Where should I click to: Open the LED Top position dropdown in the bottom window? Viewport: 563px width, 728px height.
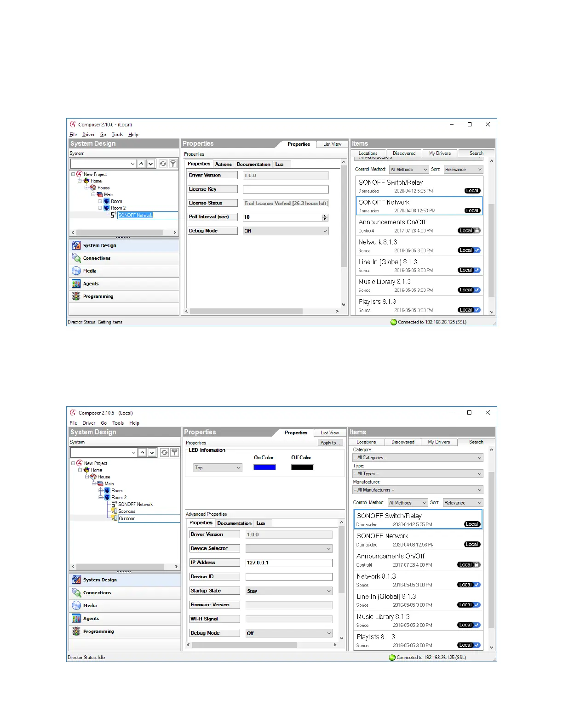218,467
